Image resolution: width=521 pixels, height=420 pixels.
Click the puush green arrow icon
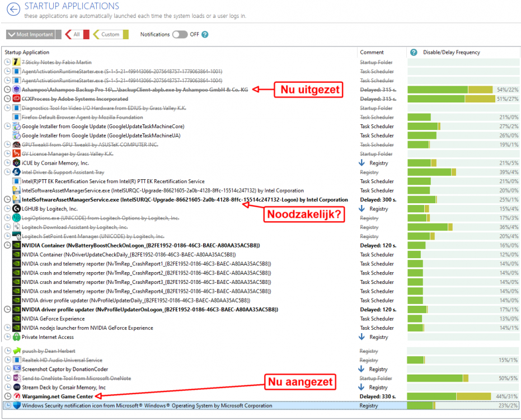[x=17, y=351]
